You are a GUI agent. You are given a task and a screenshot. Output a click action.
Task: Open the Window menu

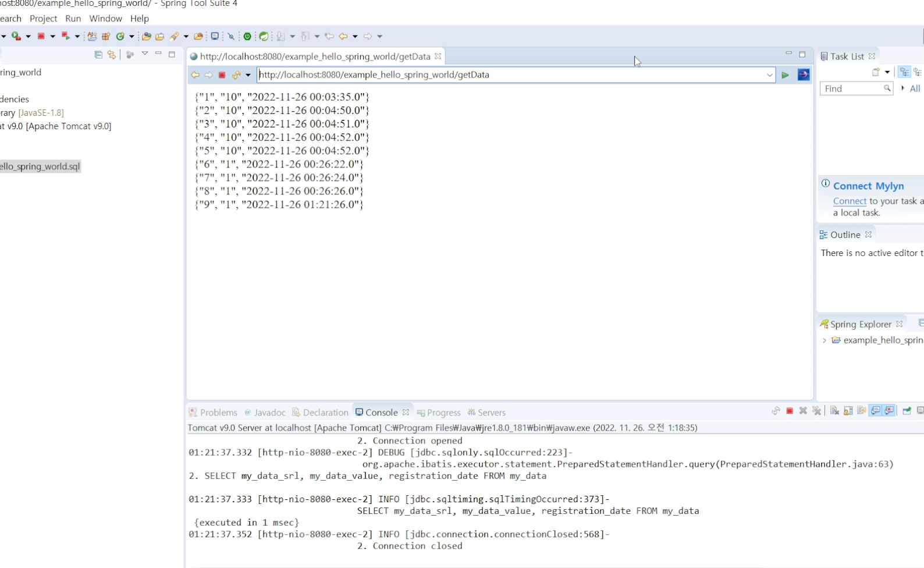(x=106, y=19)
